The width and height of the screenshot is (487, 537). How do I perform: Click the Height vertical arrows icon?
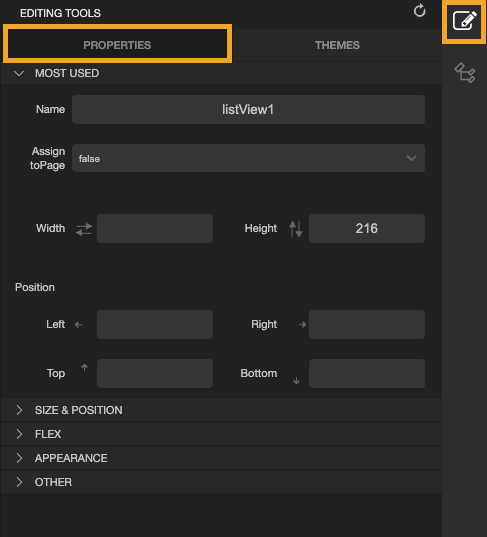pyautogui.click(x=296, y=229)
